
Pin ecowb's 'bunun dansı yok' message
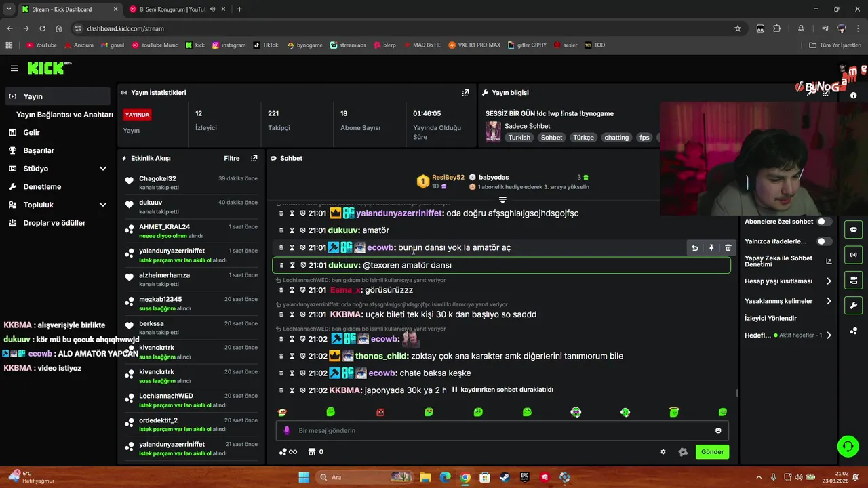[711, 248]
